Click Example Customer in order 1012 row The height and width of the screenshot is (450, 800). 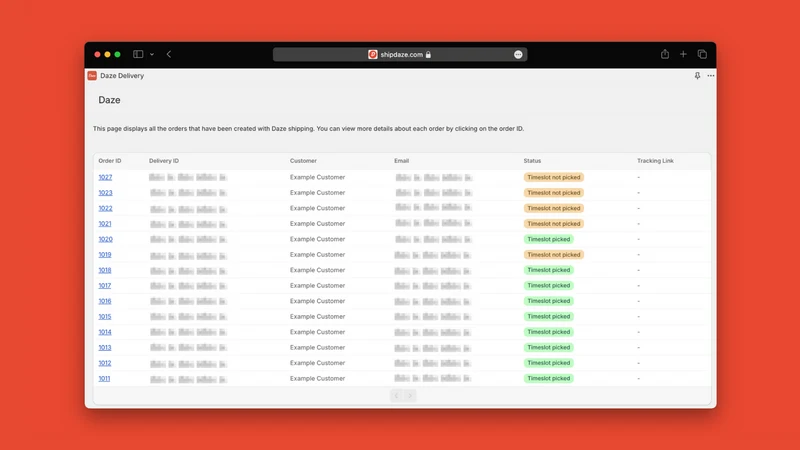317,363
